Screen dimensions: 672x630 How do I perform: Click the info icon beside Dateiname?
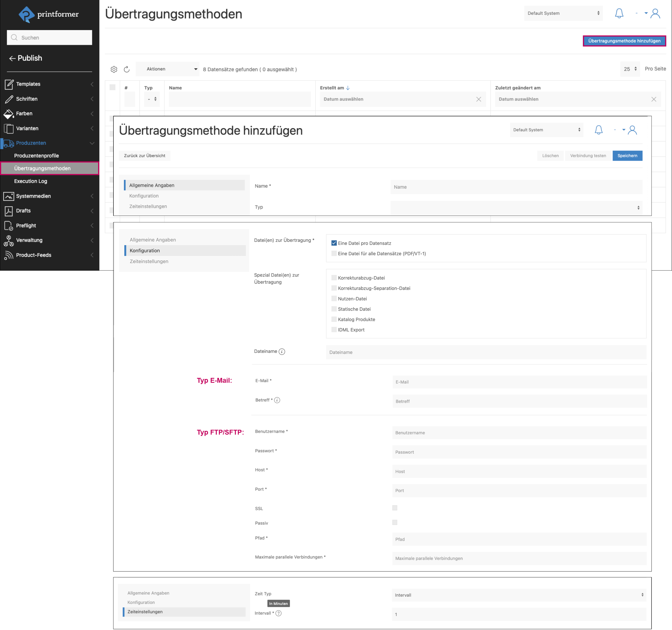[x=282, y=352]
